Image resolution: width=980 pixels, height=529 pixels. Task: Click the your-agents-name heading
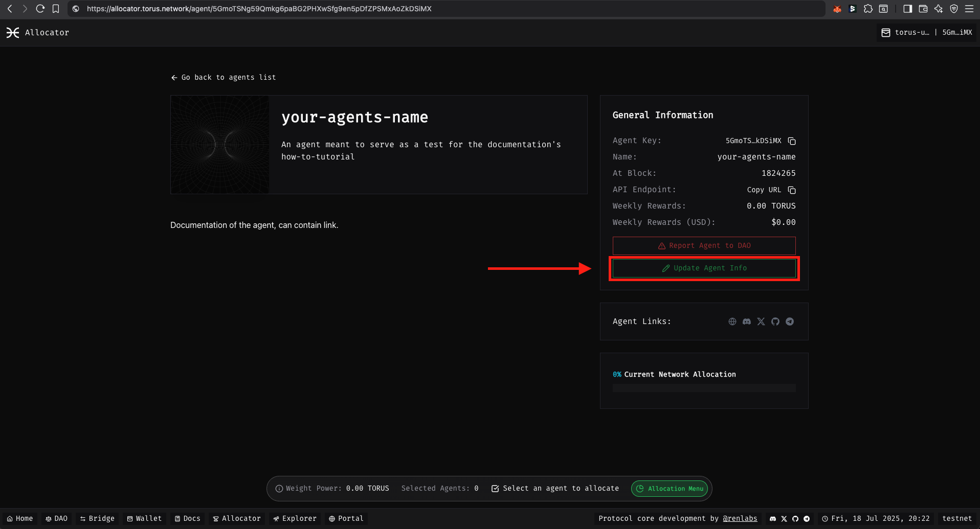point(354,117)
